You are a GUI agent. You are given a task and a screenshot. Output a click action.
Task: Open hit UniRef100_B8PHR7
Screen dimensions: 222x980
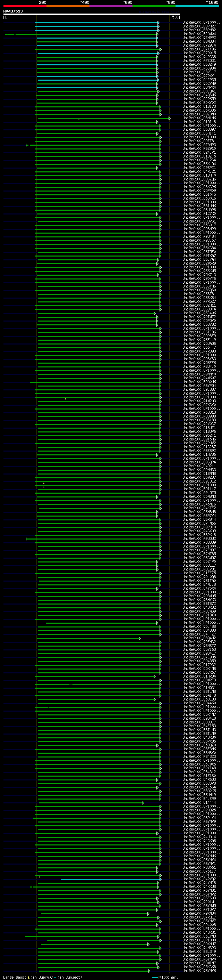click(199, 26)
